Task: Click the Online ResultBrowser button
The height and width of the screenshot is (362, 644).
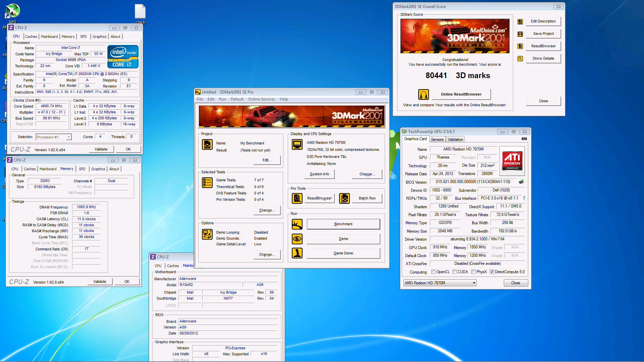Action: tap(461, 95)
